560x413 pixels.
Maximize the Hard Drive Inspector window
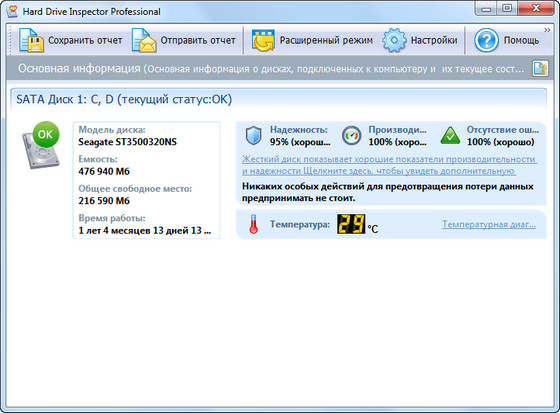click(507, 9)
